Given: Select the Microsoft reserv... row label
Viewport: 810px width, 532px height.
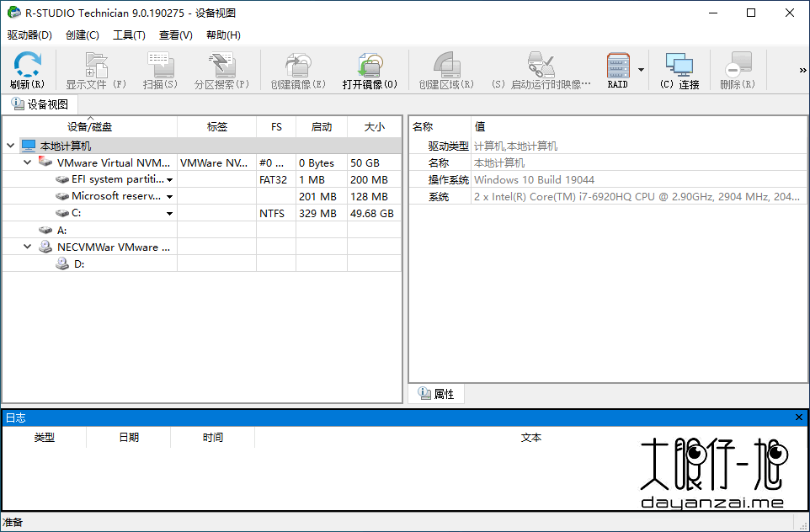Looking at the screenshot, I should [116, 196].
